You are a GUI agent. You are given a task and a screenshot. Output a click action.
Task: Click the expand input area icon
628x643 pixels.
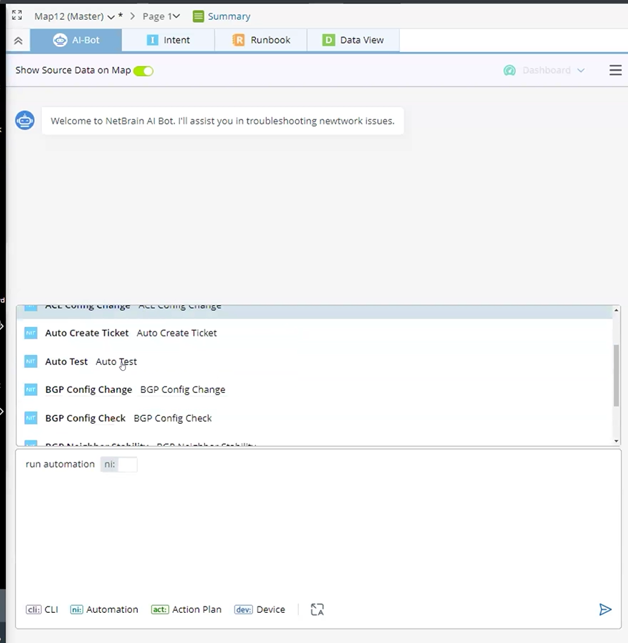click(317, 609)
